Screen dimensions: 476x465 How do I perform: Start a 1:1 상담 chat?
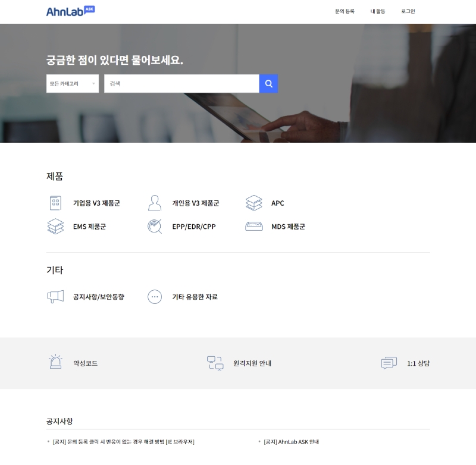[389, 363]
